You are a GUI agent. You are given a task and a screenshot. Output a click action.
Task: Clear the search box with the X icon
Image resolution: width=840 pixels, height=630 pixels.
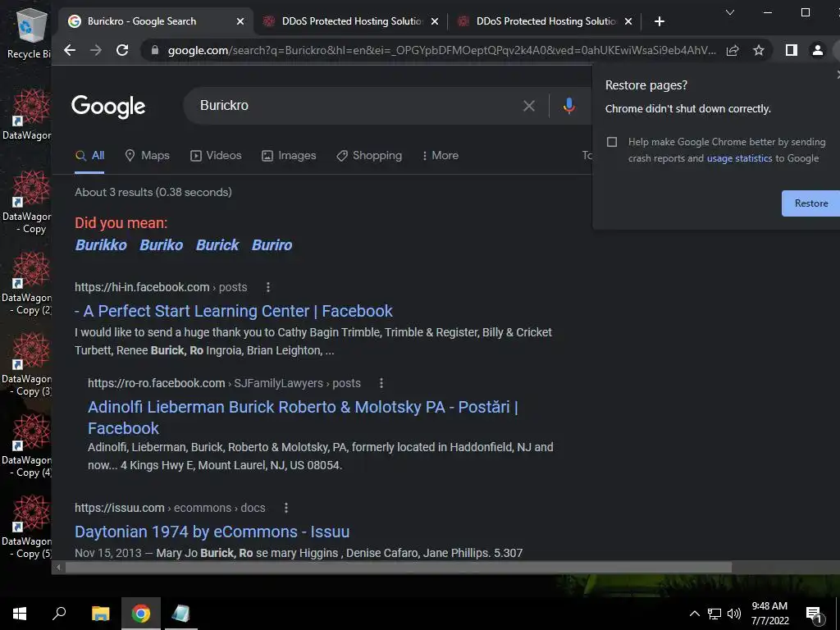point(529,106)
